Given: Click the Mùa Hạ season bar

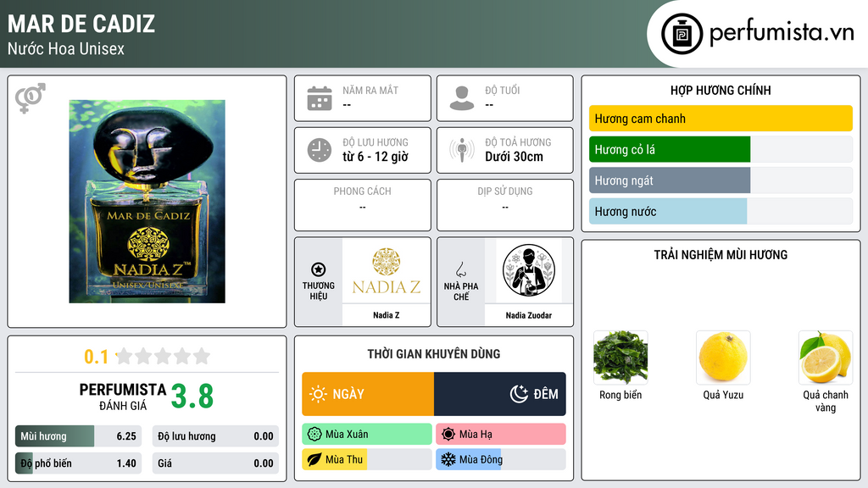Looking at the screenshot, I should 501,435.
